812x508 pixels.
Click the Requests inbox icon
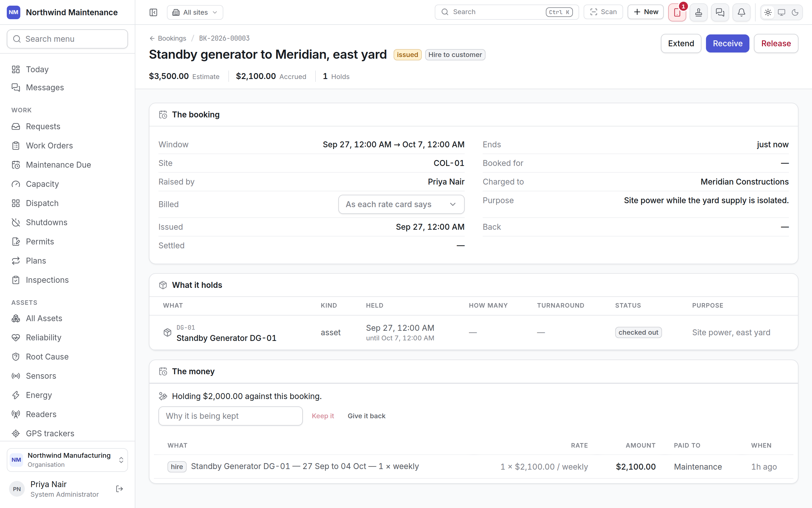pyautogui.click(x=16, y=126)
